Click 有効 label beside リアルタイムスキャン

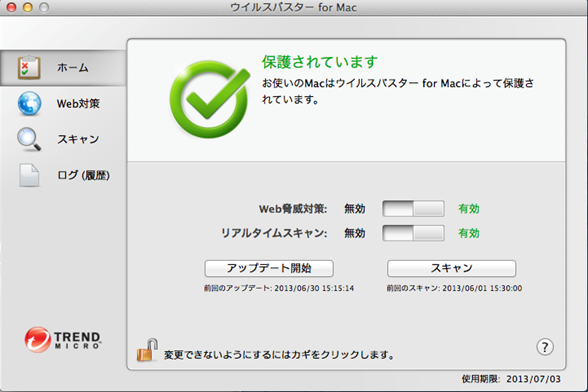tap(469, 233)
